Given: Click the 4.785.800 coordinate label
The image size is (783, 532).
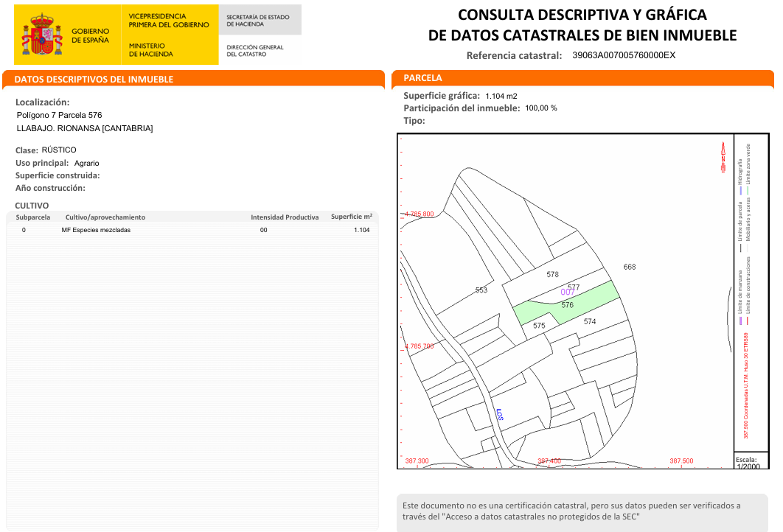Looking at the screenshot, I should [419, 214].
